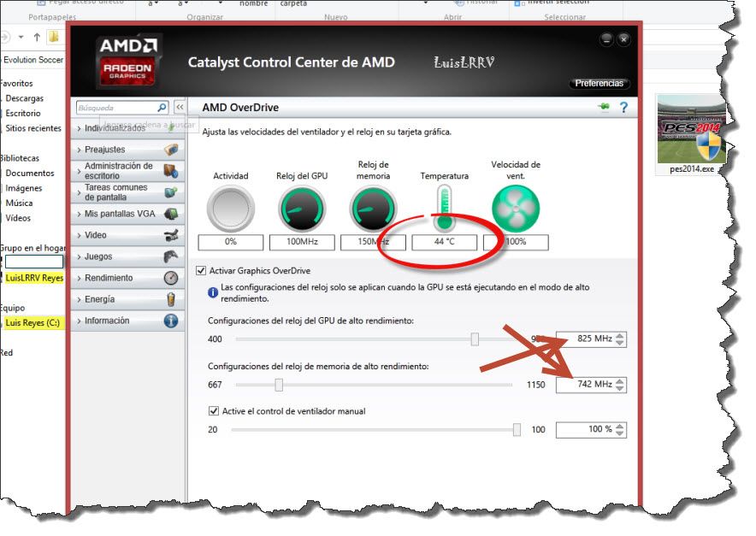The width and height of the screenshot is (756, 536).
Task: Click the Mis pantallas VGA monitor icon
Action: coord(171,214)
